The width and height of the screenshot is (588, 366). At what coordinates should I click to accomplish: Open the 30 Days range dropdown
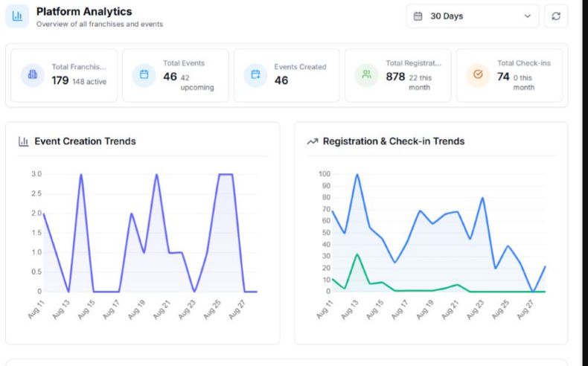click(473, 16)
